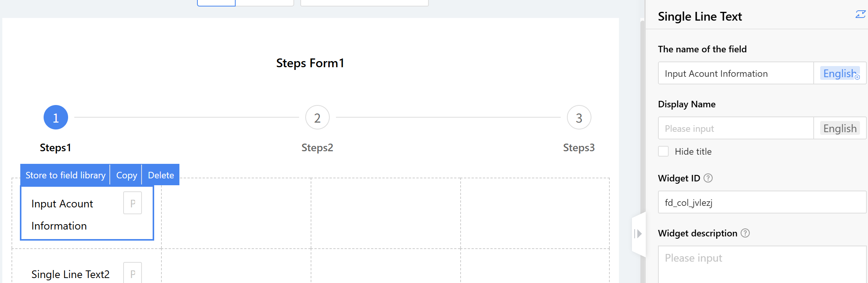The image size is (868, 283).
Task: Check the Hide title checkbox
Action: tap(663, 151)
